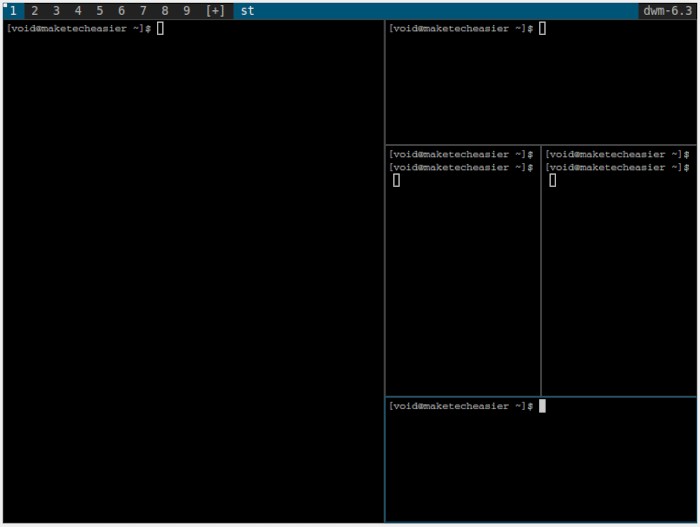
Task: Focus the large master terminal on the left
Action: point(193,271)
